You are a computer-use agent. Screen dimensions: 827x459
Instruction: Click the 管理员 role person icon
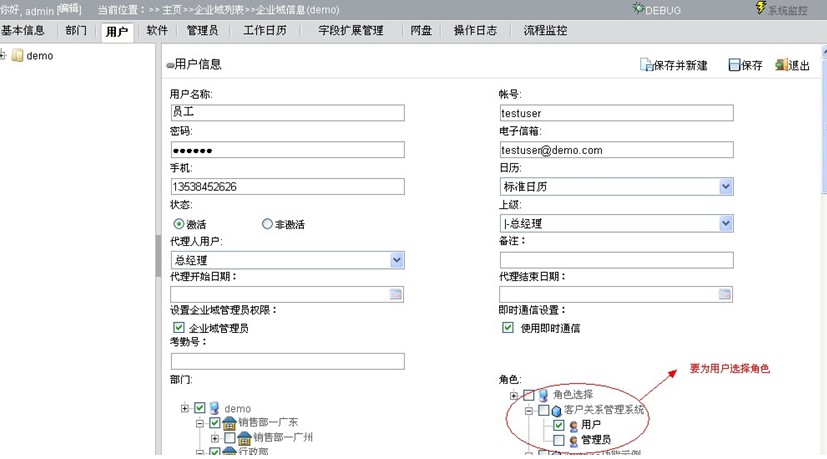pyautogui.click(x=574, y=440)
